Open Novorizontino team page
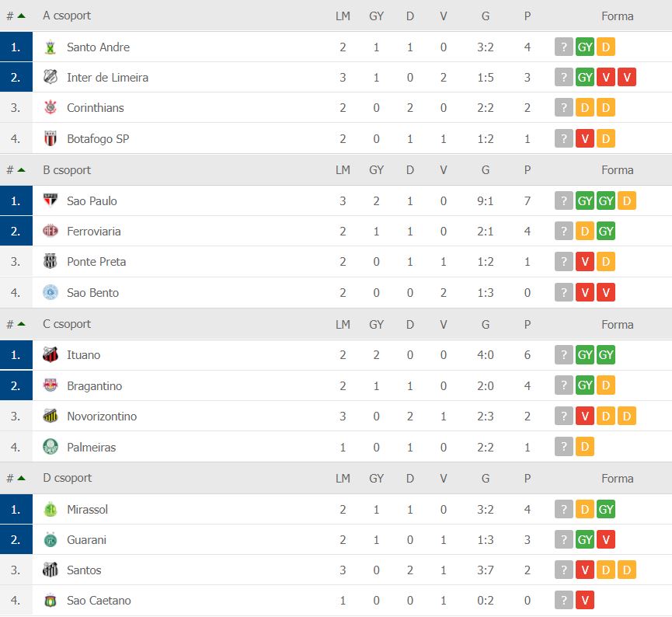The height and width of the screenshot is (617, 672). coord(102,417)
